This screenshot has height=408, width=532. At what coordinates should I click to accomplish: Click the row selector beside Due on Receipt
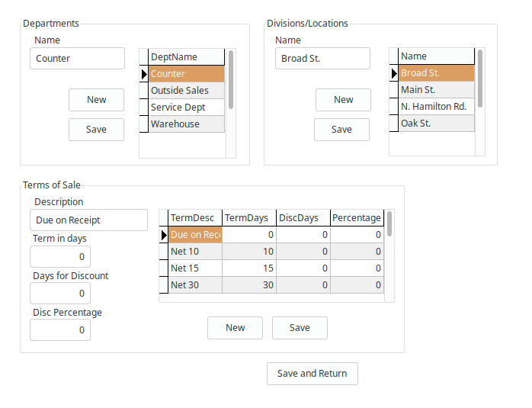coord(164,235)
